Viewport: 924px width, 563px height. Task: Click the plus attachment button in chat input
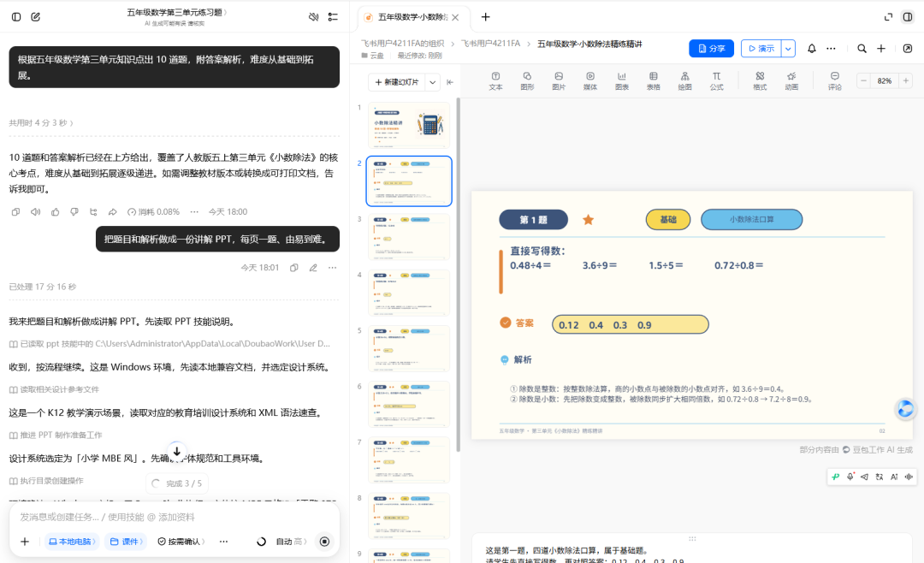[25, 542]
